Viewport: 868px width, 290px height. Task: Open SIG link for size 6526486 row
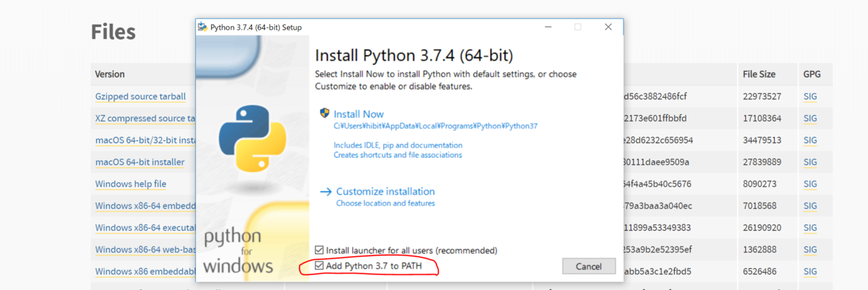pos(810,271)
